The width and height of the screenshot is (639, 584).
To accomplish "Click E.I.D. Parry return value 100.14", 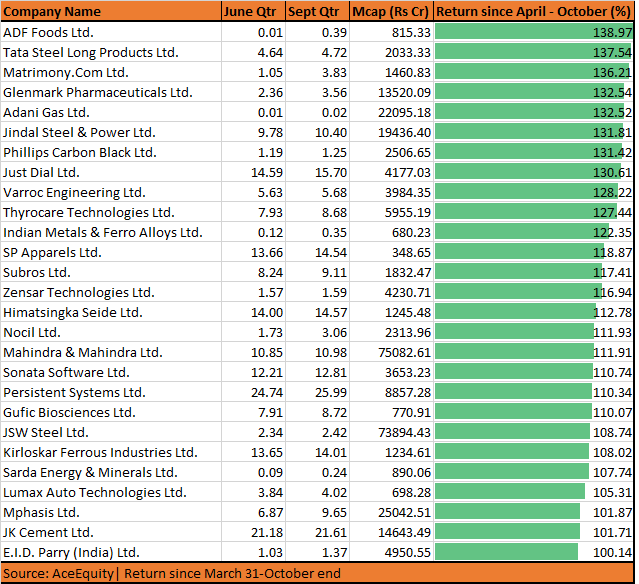I will [x=612, y=551].
